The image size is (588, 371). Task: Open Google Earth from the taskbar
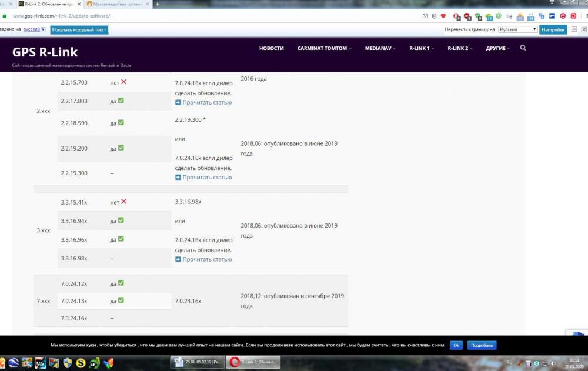(x=14, y=363)
